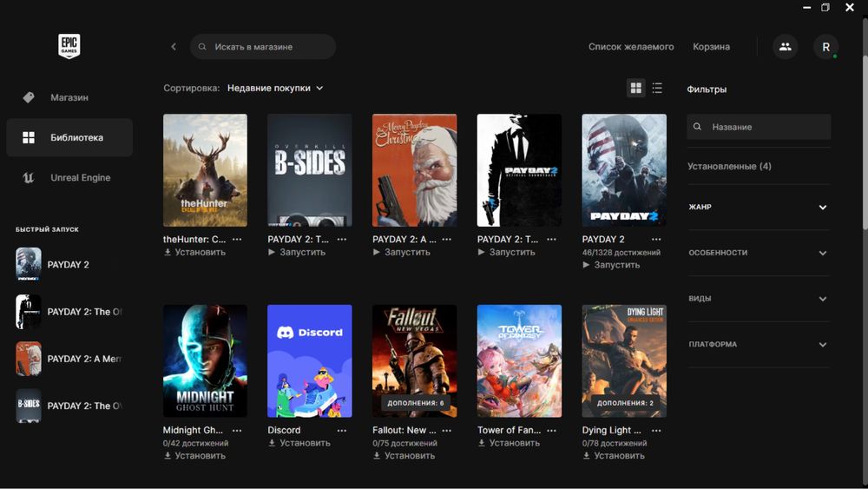868x489 pixels.
Task: Open options menu for Dying Light
Action: [x=656, y=430]
